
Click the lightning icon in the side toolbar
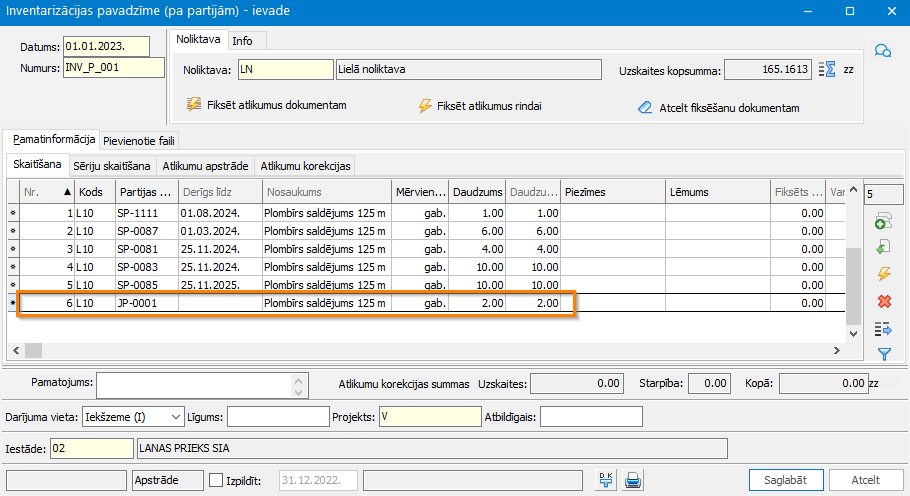point(884,274)
